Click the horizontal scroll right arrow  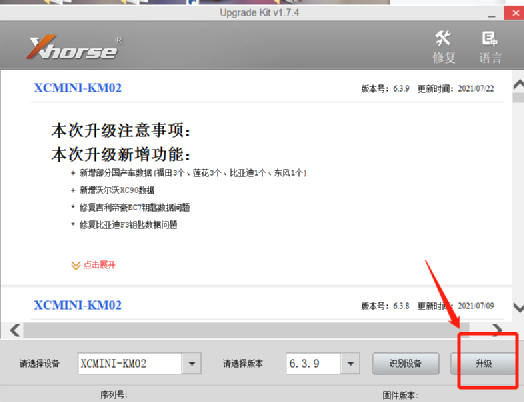pyautogui.click(x=497, y=330)
